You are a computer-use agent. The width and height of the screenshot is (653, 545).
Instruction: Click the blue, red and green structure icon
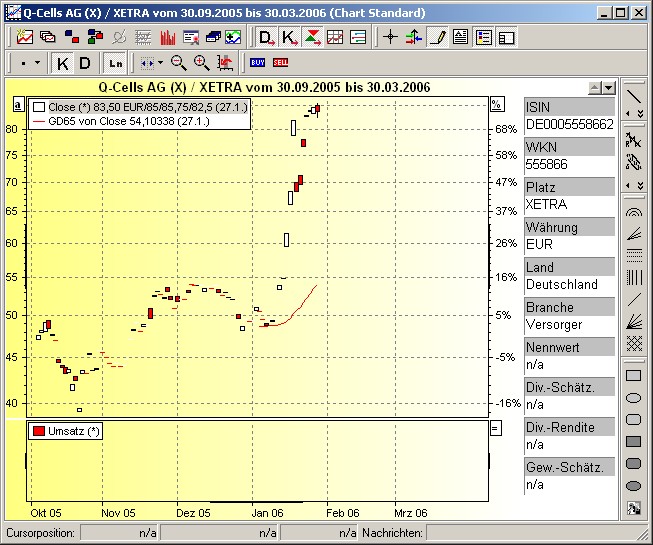point(95,37)
